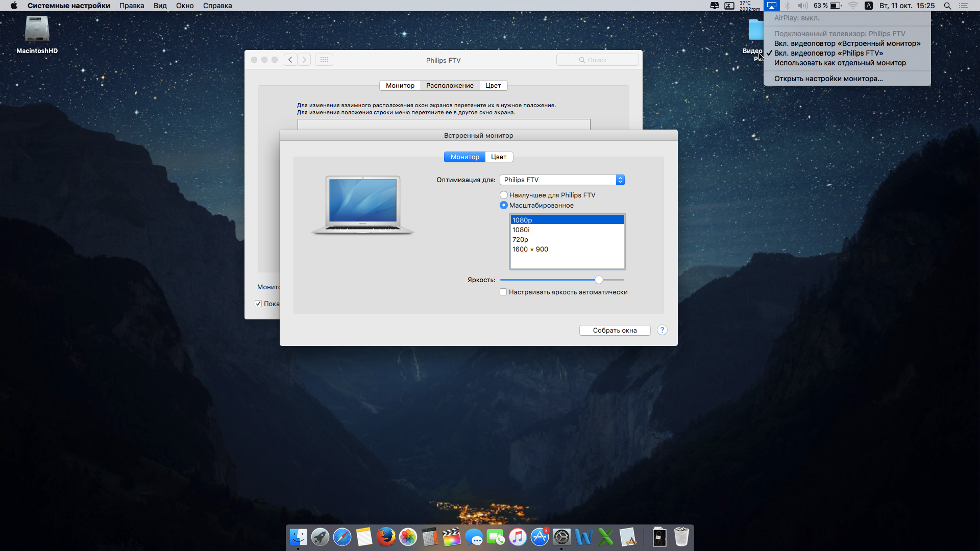Image resolution: width=980 pixels, height=551 pixels.
Task: Open the 'Правка' menu
Action: (132, 6)
